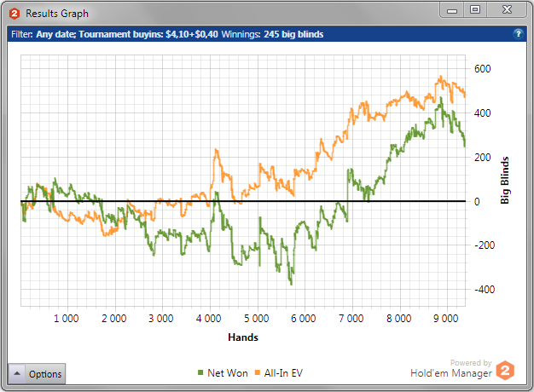Image resolution: width=534 pixels, height=392 pixels.
Task: Click the 6 000 x-axis label
Action: click(304, 319)
